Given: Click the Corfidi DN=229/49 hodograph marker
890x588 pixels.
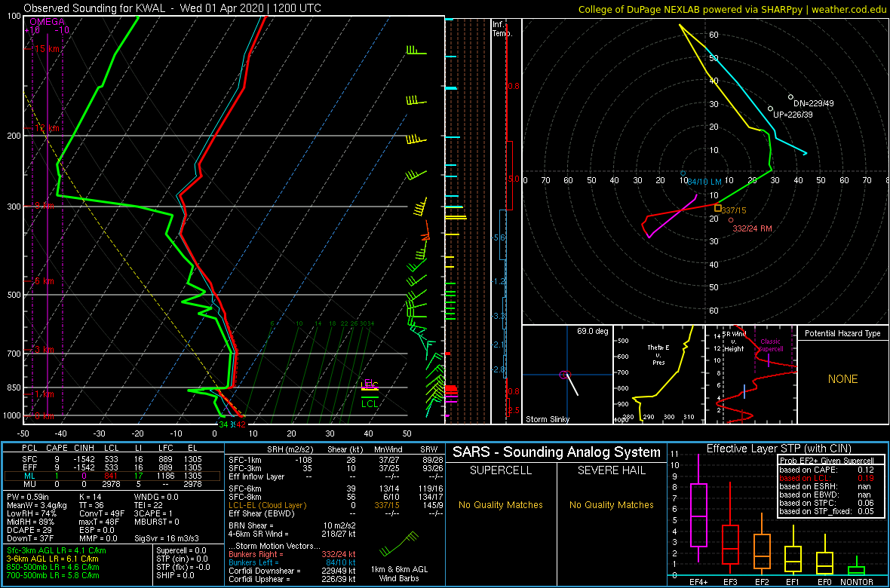Looking at the screenshot, I should tap(790, 97).
